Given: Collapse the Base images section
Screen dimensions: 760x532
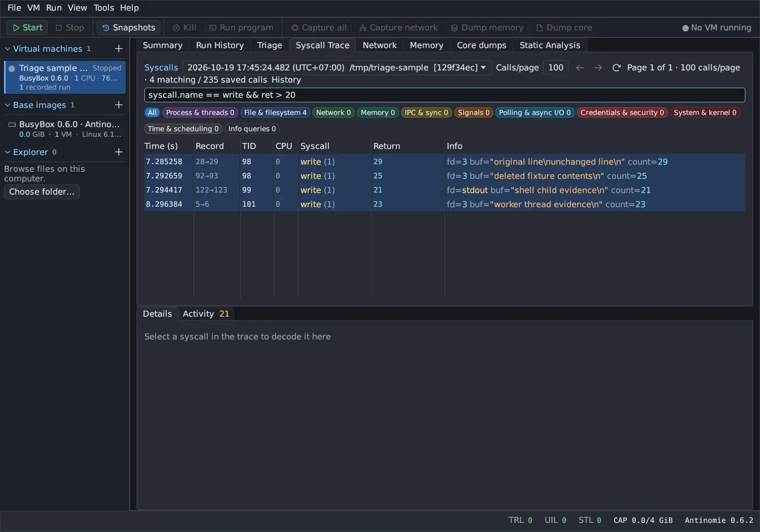Looking at the screenshot, I should coord(8,105).
